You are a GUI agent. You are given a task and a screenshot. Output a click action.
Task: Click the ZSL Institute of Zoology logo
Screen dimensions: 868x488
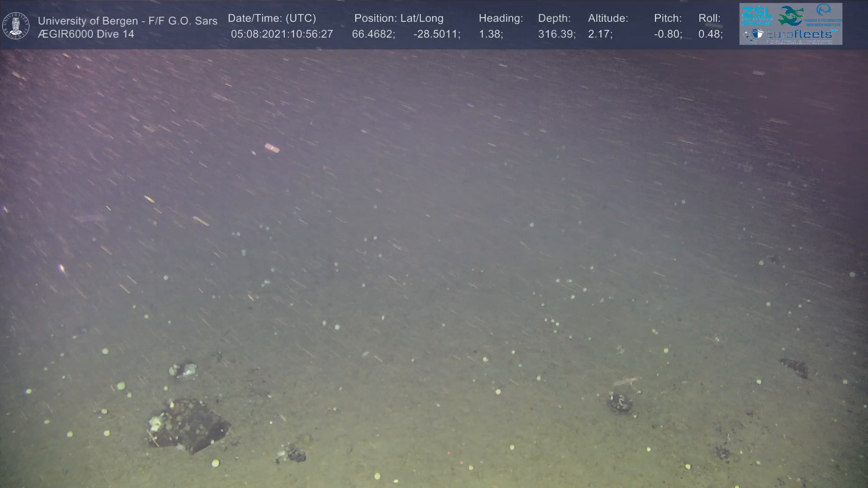tap(758, 16)
